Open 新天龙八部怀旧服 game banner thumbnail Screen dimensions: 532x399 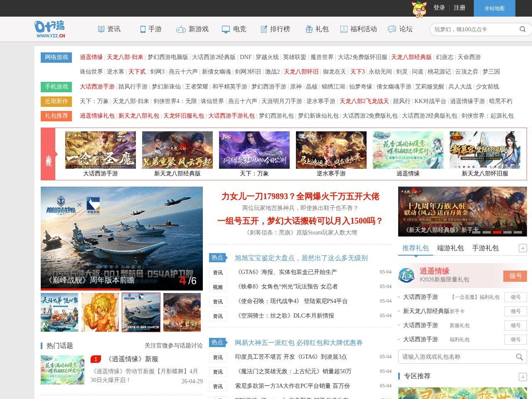[485, 150]
